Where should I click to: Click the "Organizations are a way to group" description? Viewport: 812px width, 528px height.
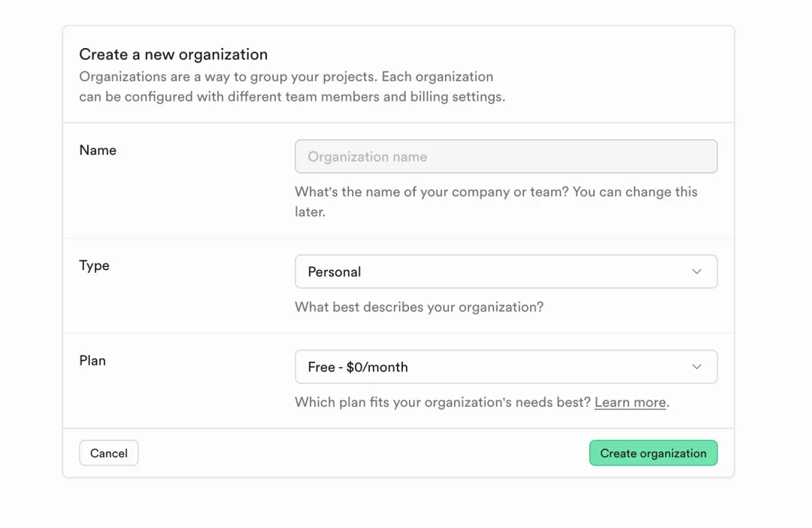pyautogui.click(x=286, y=77)
